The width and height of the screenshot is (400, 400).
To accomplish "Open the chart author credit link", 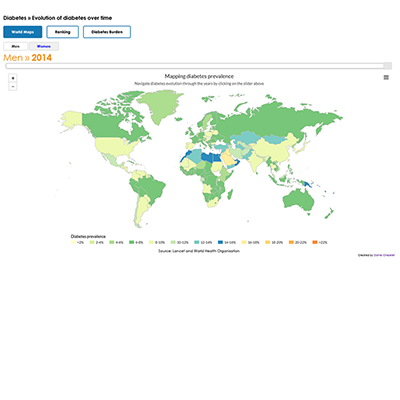I will coord(384,255).
